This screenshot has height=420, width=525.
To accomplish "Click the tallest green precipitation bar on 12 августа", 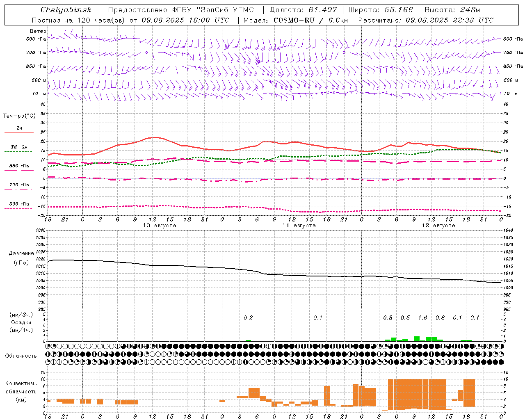I will (x=417, y=339).
